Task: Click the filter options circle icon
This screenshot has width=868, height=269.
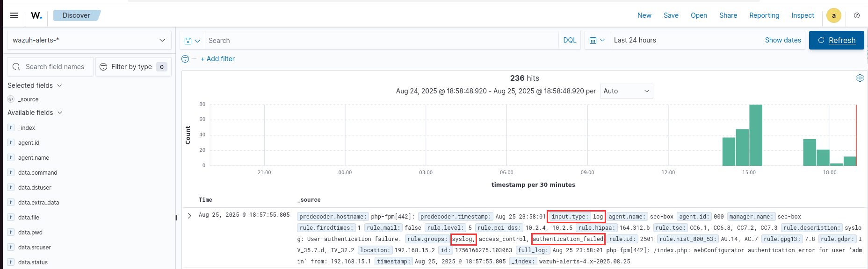Action: [x=185, y=59]
